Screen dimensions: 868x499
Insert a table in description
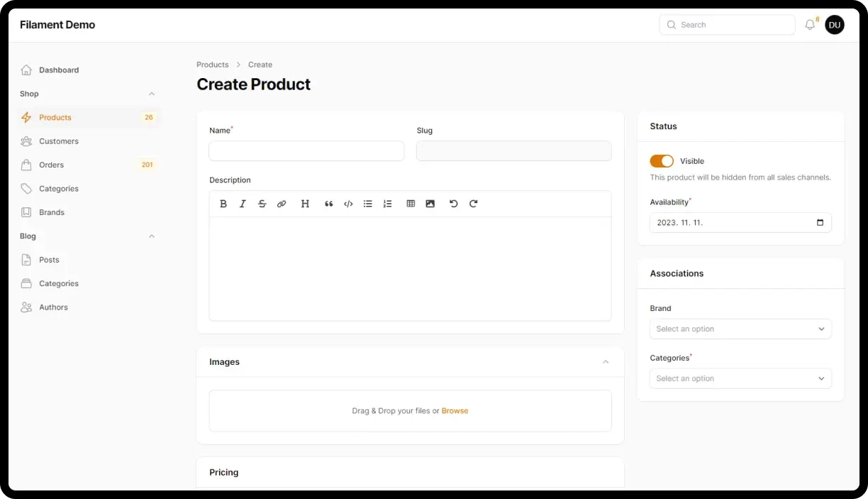pos(411,204)
